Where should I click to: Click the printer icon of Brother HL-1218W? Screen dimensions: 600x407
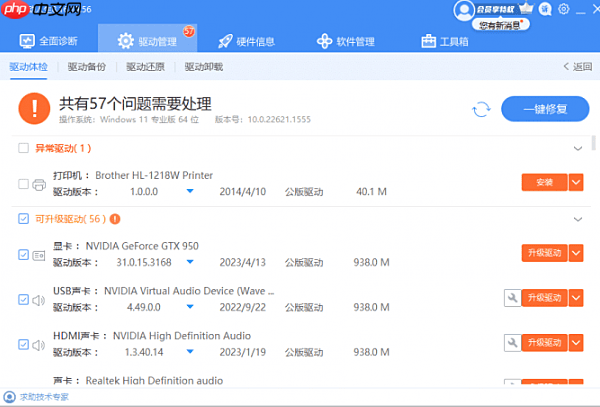(x=39, y=185)
